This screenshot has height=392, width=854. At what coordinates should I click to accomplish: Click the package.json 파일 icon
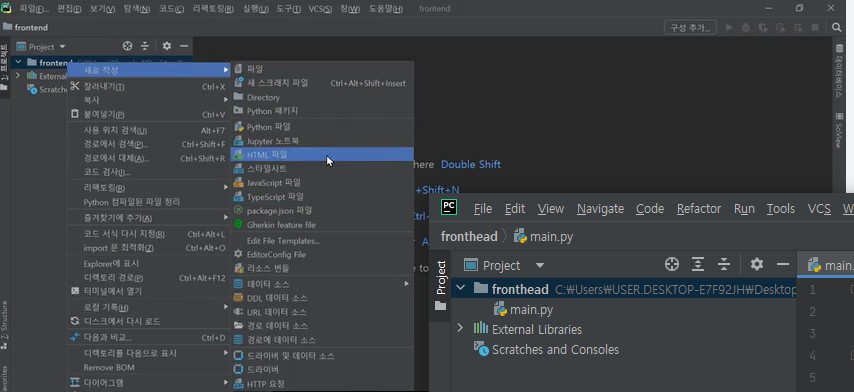[x=238, y=210]
